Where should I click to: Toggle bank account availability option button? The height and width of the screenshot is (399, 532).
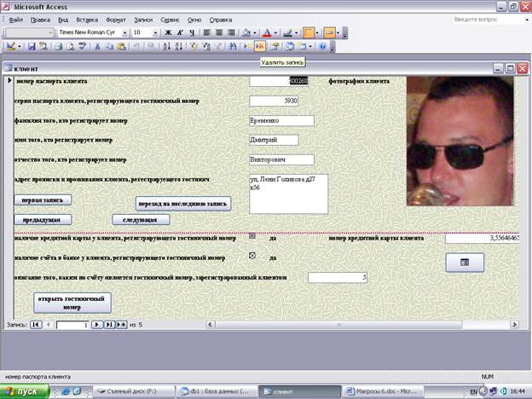(x=252, y=256)
